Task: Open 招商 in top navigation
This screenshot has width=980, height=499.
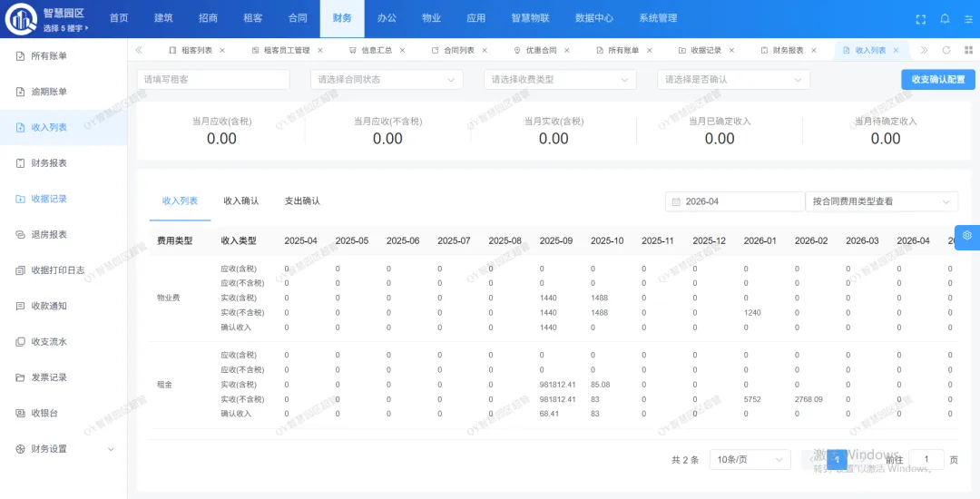Action: click(208, 18)
